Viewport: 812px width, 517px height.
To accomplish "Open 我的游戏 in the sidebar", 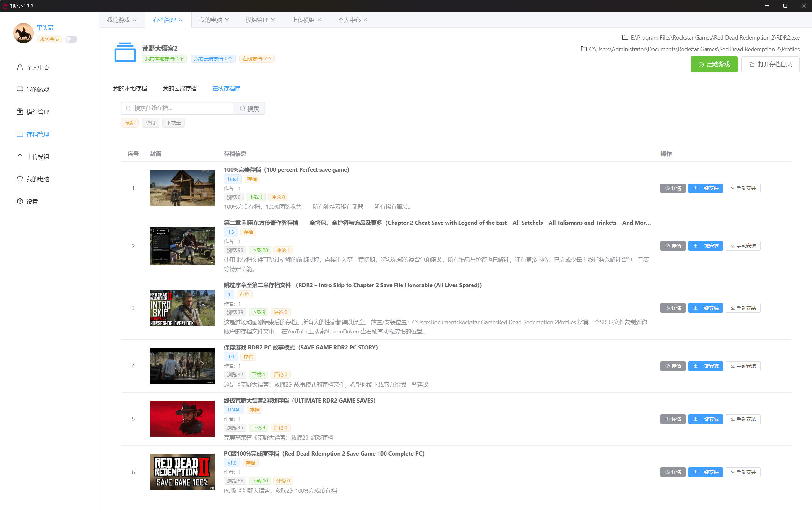I will 33,90.
